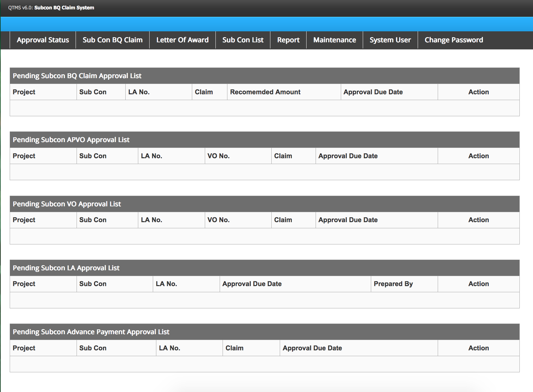Viewport: 533px width, 392px height.
Task: Click VO No. column in APVO Approval List
Action: point(218,156)
